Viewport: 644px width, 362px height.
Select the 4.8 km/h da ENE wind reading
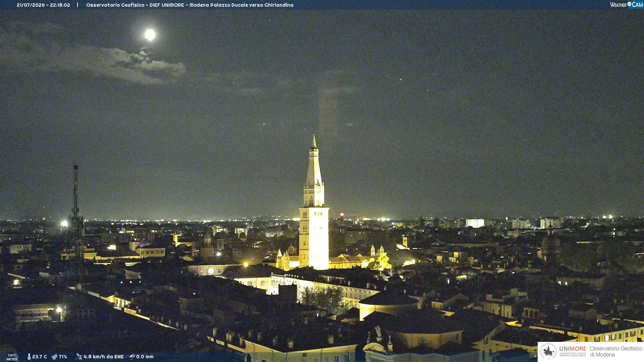coord(104,357)
